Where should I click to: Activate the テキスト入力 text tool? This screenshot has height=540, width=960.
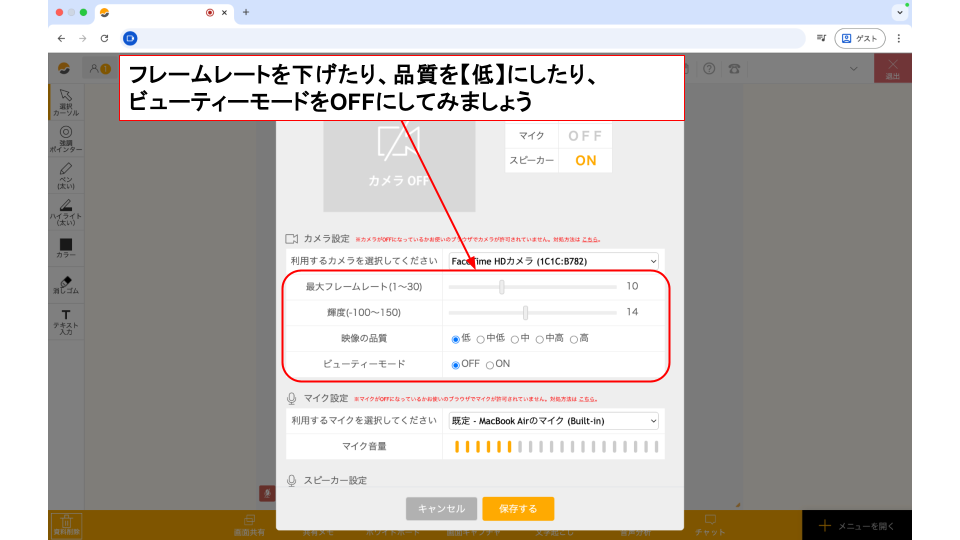click(x=65, y=320)
